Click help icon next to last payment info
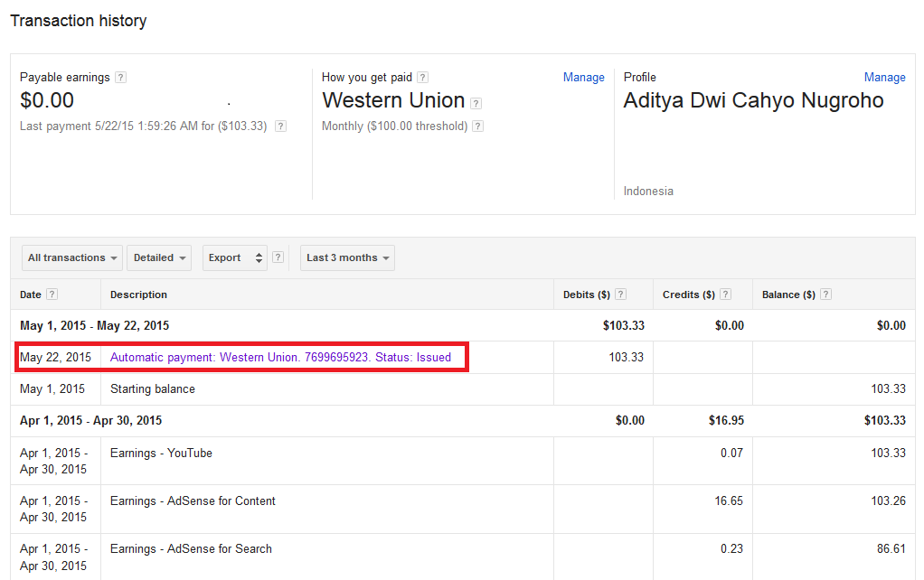924x580 pixels. click(x=280, y=126)
